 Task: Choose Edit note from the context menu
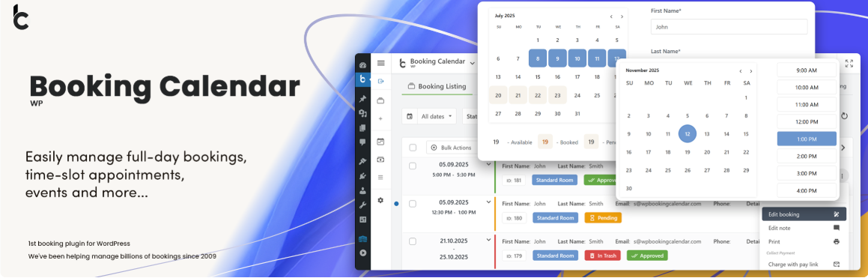(x=804, y=228)
